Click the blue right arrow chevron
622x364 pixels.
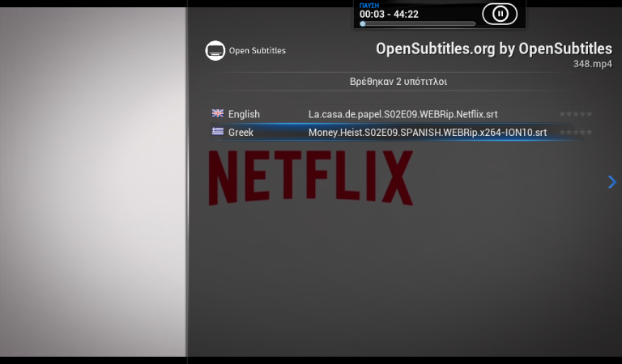tap(612, 182)
